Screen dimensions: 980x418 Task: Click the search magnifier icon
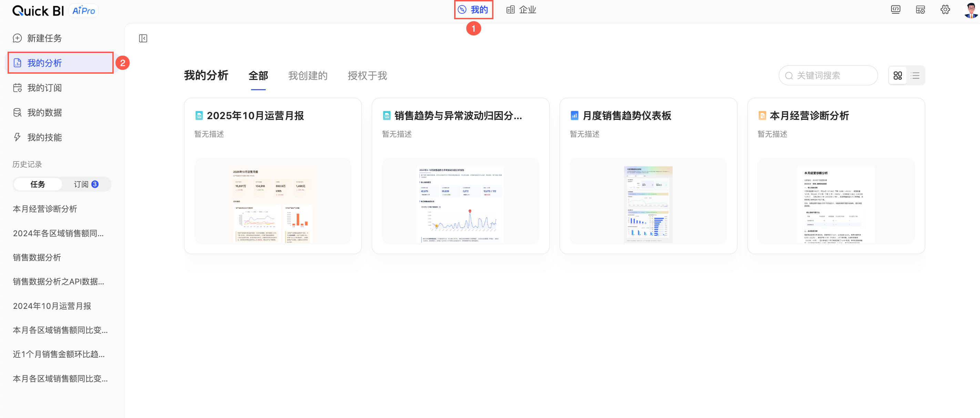click(789, 76)
